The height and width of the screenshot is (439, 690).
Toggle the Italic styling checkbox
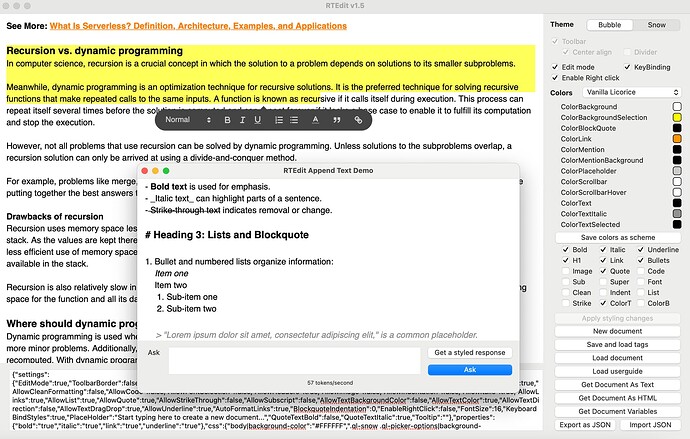click(x=603, y=249)
